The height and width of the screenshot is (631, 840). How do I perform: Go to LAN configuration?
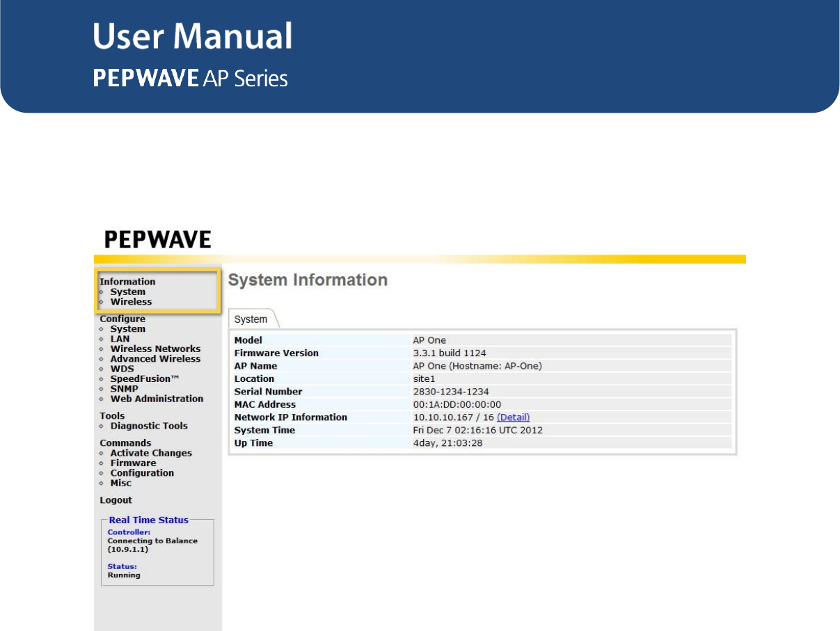(x=120, y=339)
